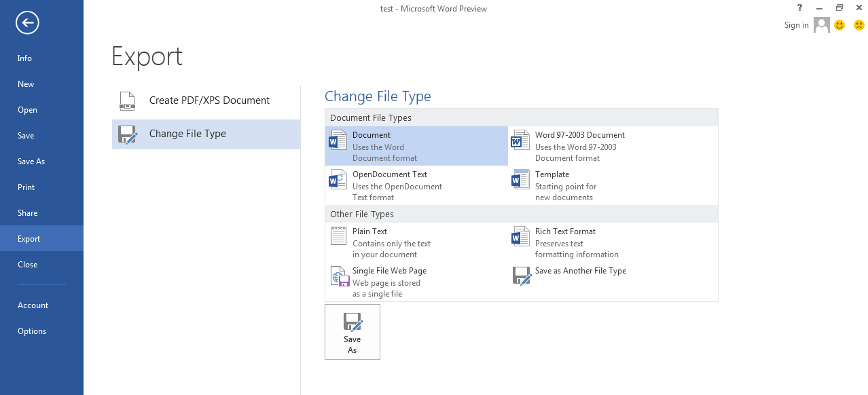Close the document via the Close item
868x395 pixels.
tap(41, 265)
